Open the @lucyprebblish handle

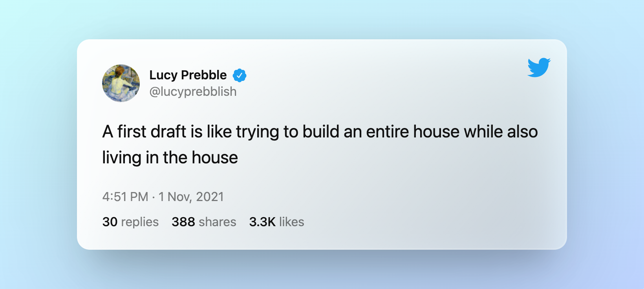[193, 91]
